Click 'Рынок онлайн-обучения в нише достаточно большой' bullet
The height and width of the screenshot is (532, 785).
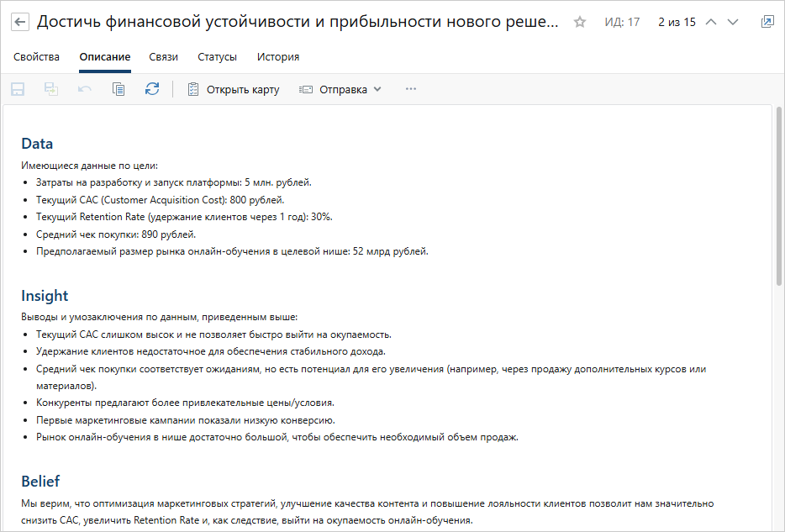(277, 437)
